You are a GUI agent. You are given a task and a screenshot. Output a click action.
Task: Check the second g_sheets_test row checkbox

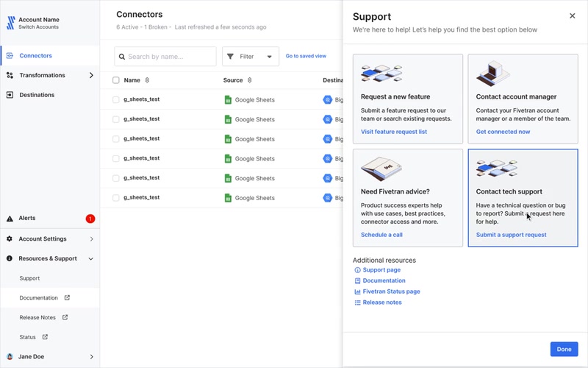pyautogui.click(x=116, y=119)
